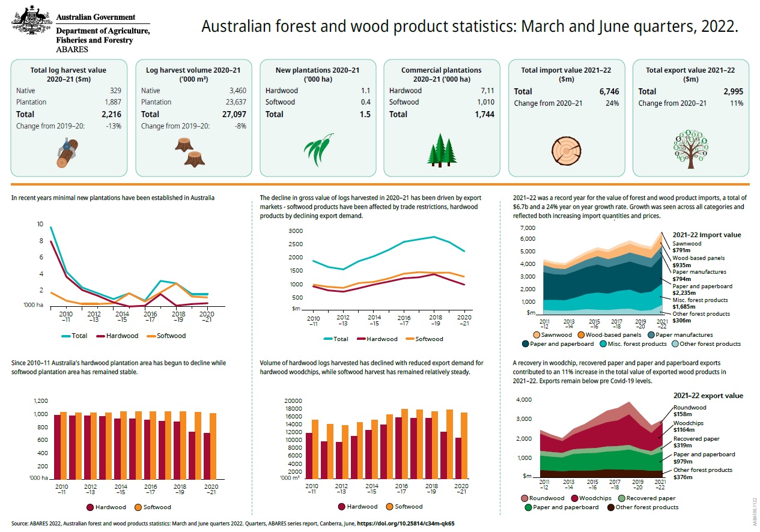Click Softwood legend dot under log volume chart

(x=389, y=507)
